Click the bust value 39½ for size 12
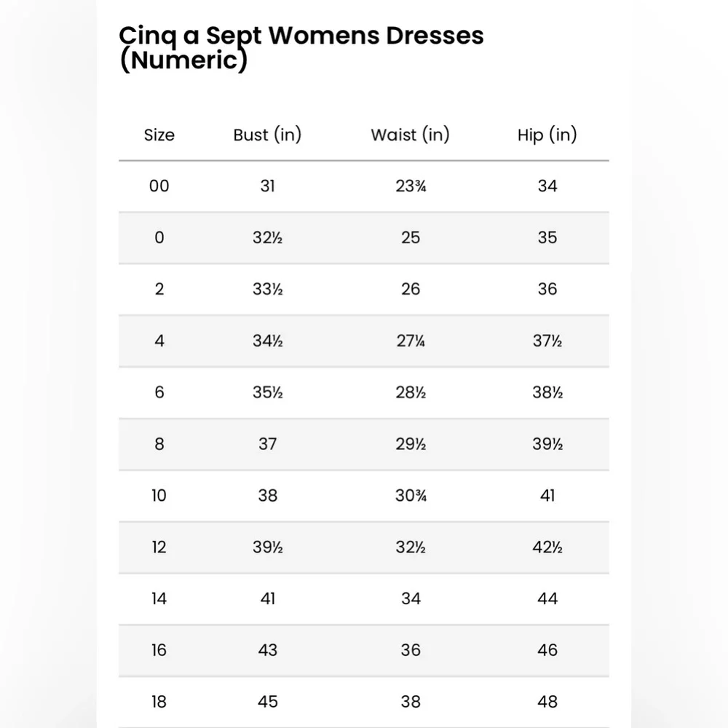 [267, 547]
